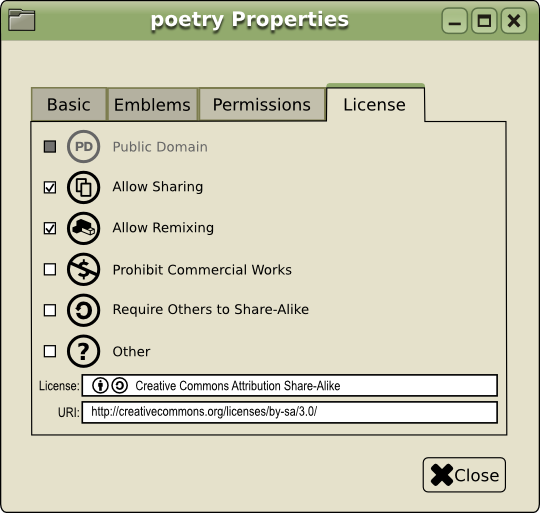This screenshot has width=540, height=513.
Task: Click the attribution person icon in License field
Action: coord(100,386)
